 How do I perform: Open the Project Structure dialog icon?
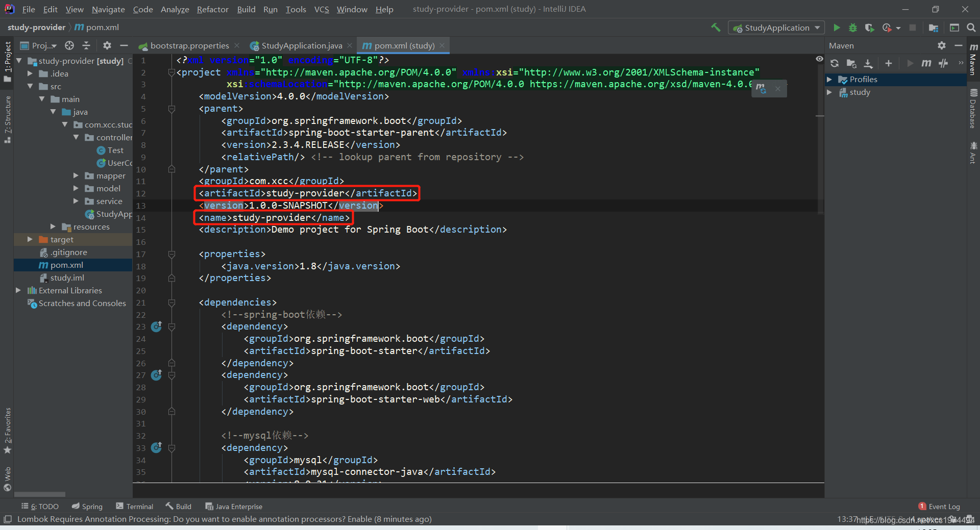934,28
